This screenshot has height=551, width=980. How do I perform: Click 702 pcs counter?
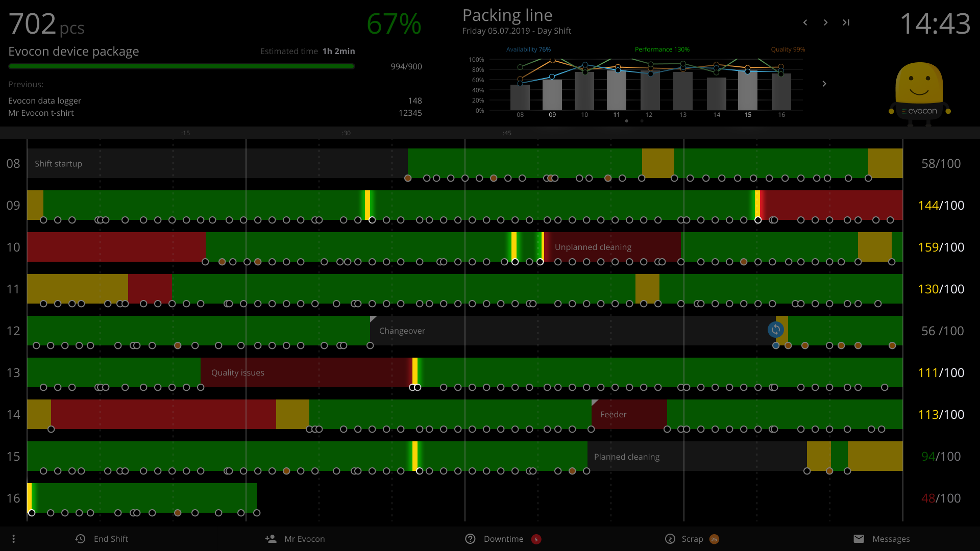coord(46,24)
